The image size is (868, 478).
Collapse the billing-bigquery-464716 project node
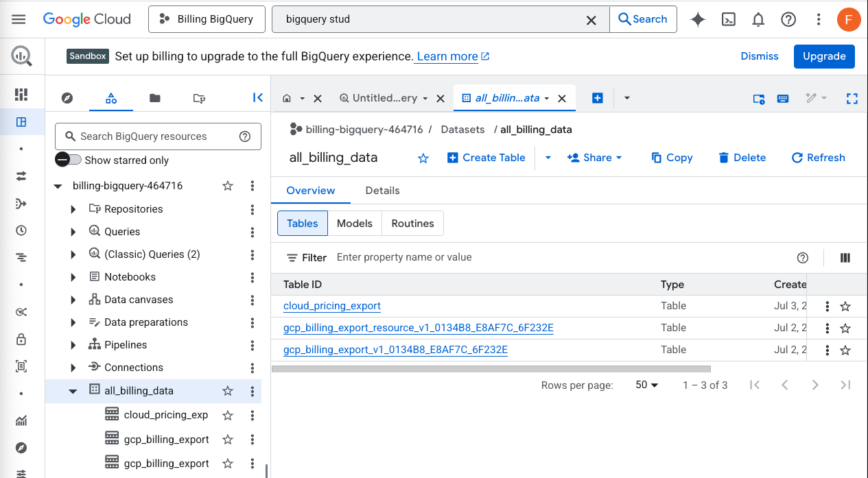pos(58,186)
